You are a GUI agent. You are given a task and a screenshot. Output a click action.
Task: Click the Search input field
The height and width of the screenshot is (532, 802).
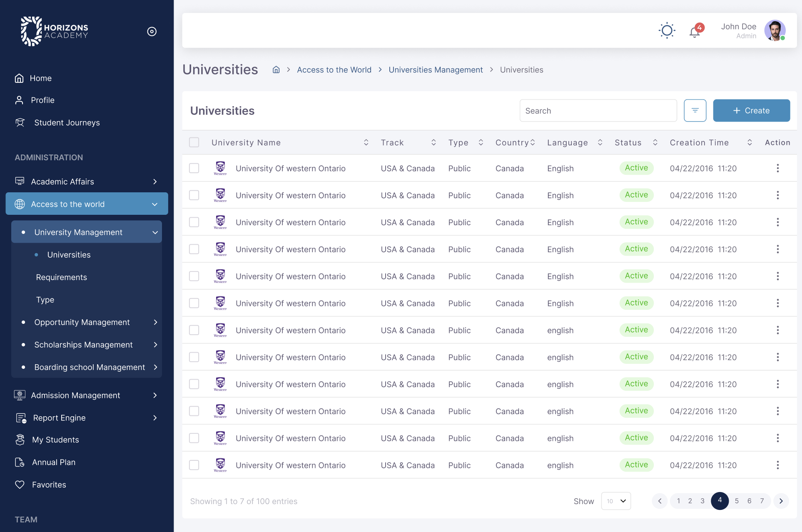tap(598, 111)
